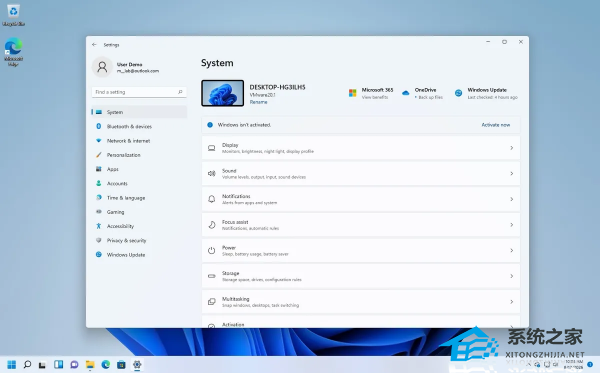Click the Focus assist moon icon
600x373 pixels.
tap(212, 225)
